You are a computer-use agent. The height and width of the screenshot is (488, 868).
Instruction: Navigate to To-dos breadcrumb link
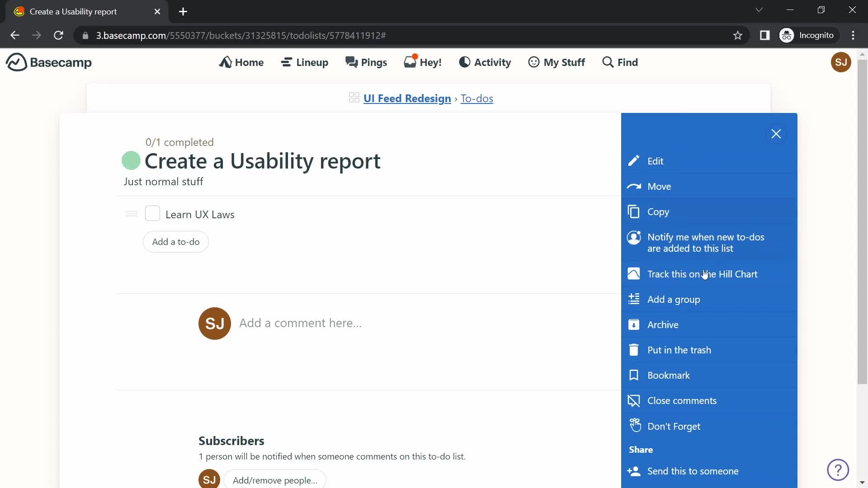coord(477,98)
